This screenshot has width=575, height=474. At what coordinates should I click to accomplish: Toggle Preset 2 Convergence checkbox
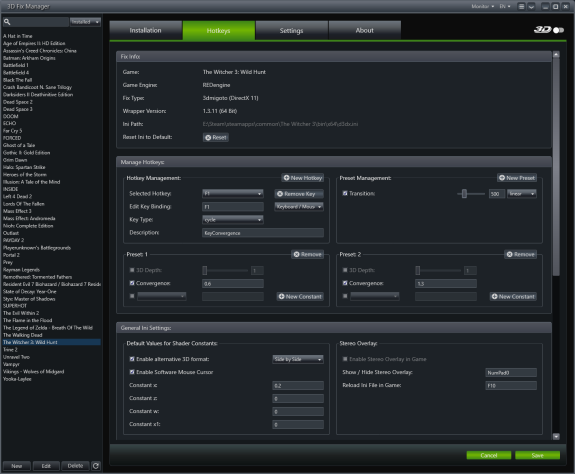pos(345,283)
